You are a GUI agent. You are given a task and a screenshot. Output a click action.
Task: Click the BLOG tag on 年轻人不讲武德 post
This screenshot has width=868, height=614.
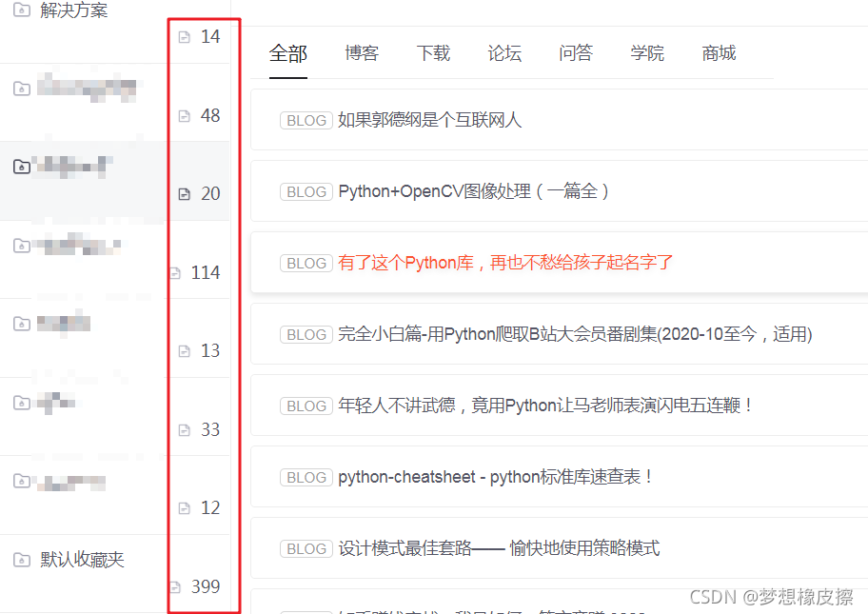tap(306, 406)
